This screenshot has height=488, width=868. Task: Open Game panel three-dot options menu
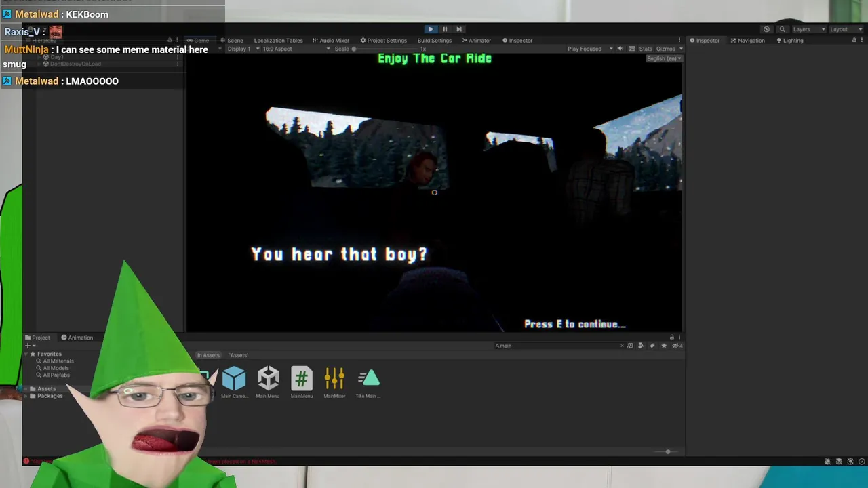679,41
